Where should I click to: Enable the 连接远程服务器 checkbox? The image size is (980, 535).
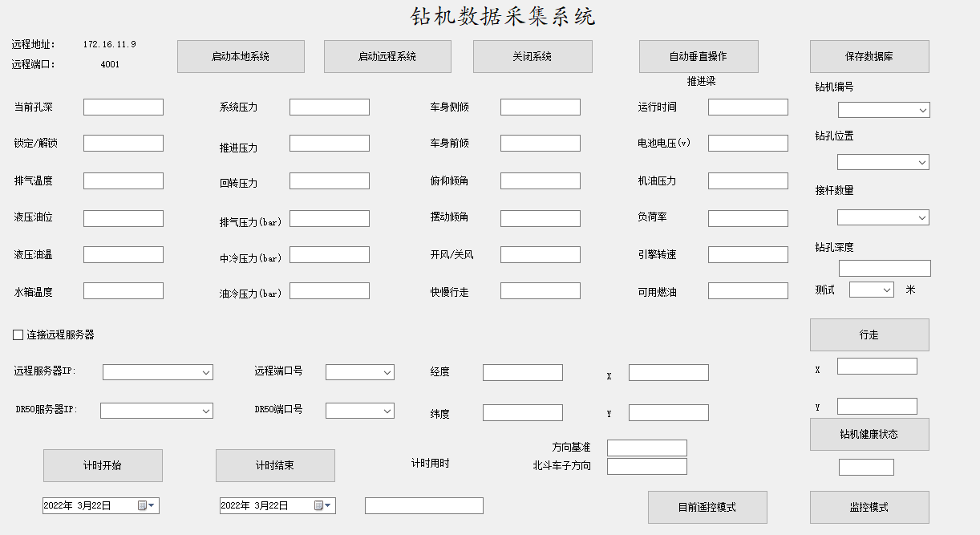(18, 334)
